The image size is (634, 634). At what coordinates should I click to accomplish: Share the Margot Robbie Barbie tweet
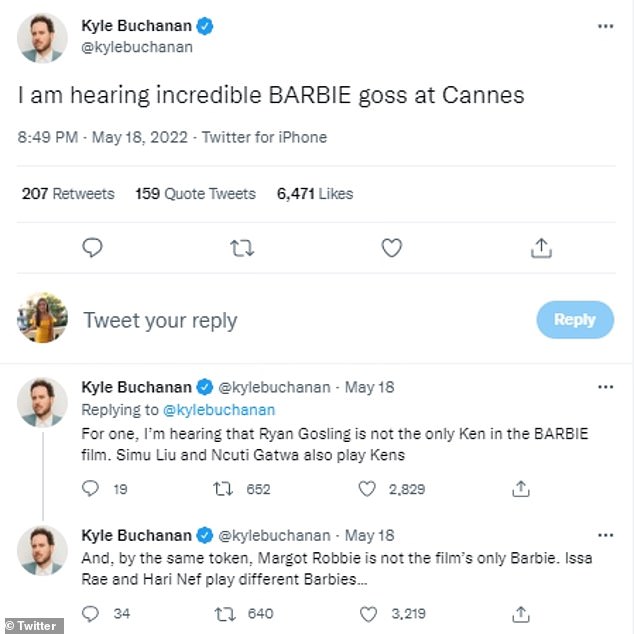pos(520,613)
